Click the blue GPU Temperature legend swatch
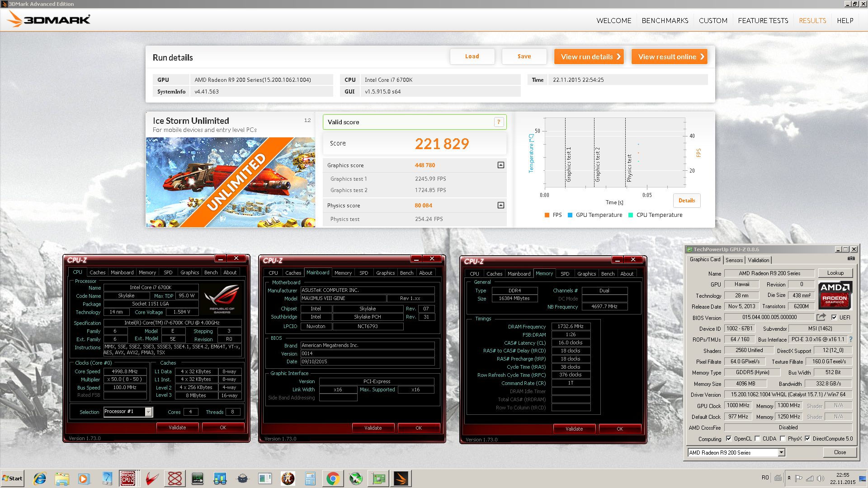 [x=570, y=215]
